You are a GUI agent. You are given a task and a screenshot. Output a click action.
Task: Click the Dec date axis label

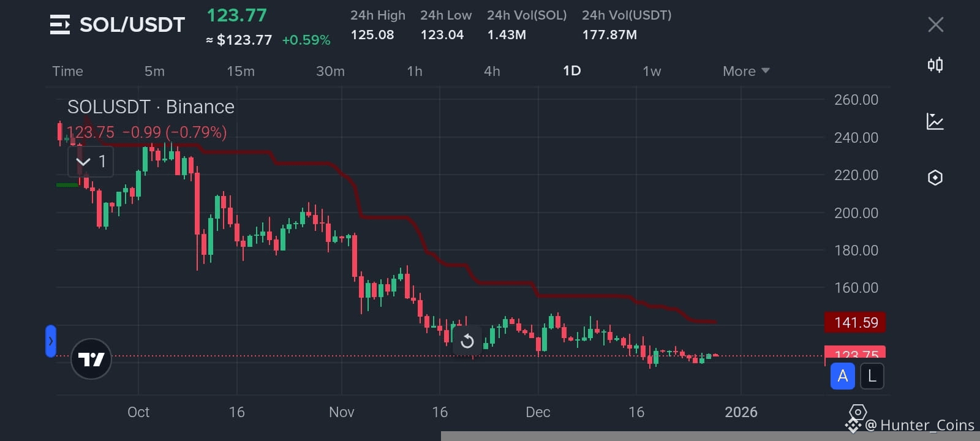coord(538,412)
